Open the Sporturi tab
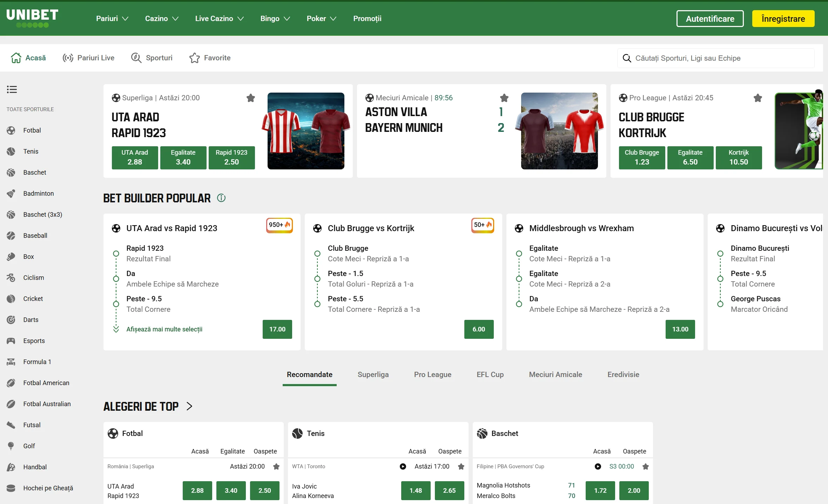The width and height of the screenshot is (828, 504). pos(152,58)
